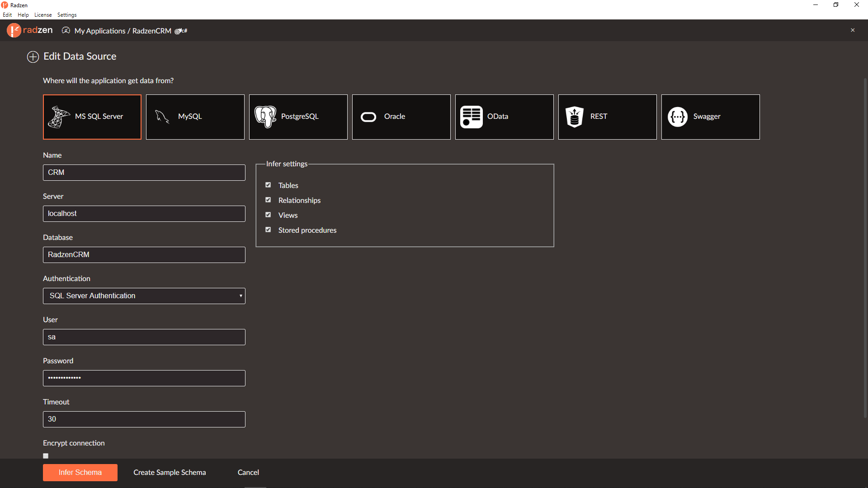Enable the Encrypt connection checkbox
Image resolution: width=868 pixels, height=488 pixels.
(x=46, y=456)
